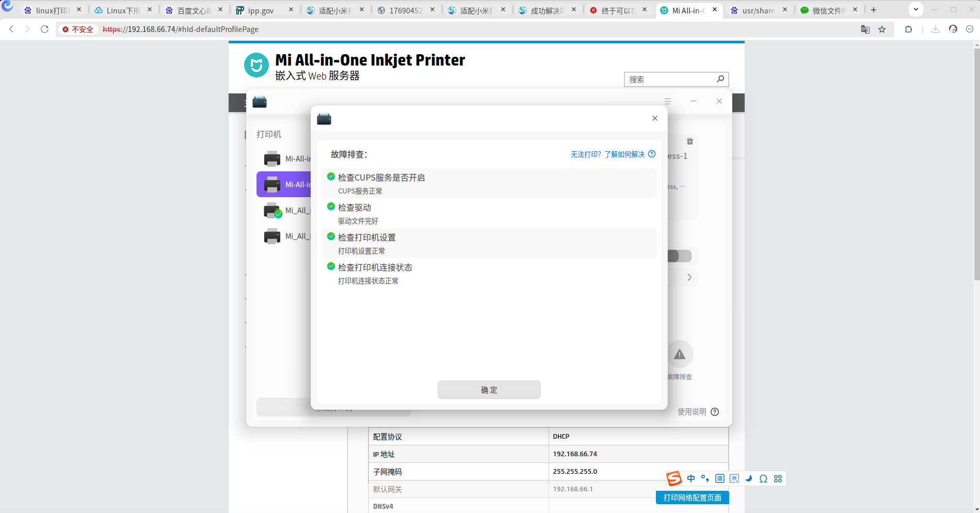Expand the chevron row in the printer manager
The image size is (980, 513).
coord(689,277)
